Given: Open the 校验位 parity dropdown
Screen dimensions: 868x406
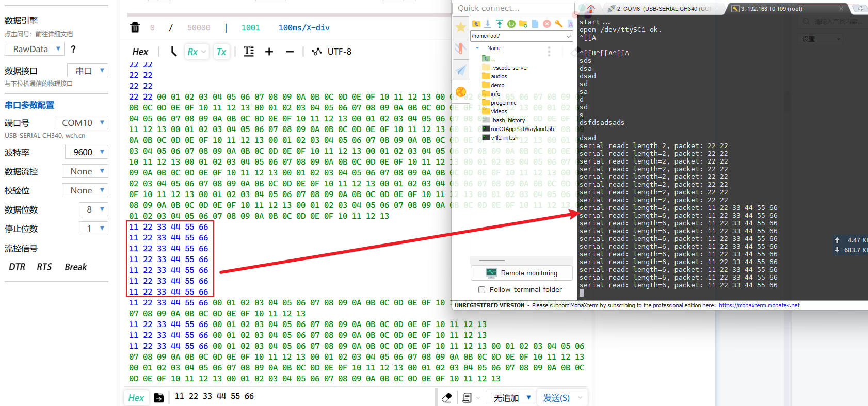Looking at the screenshot, I should tap(85, 190).
